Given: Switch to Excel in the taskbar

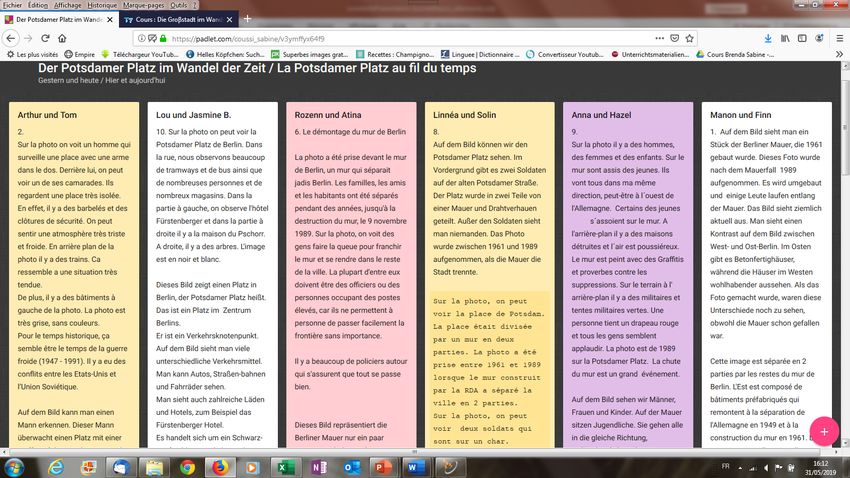Looking at the screenshot, I should [x=286, y=467].
